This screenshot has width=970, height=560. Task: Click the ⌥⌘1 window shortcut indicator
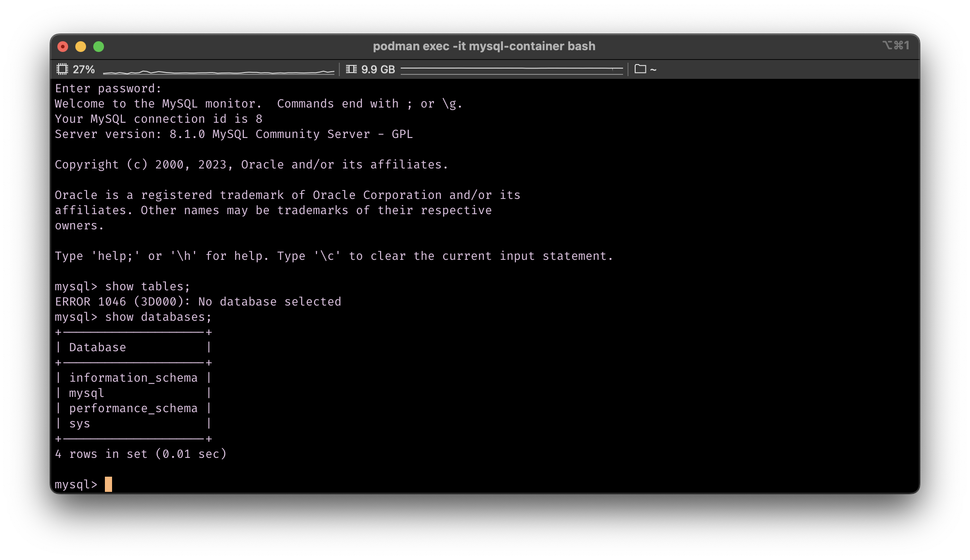pyautogui.click(x=896, y=46)
